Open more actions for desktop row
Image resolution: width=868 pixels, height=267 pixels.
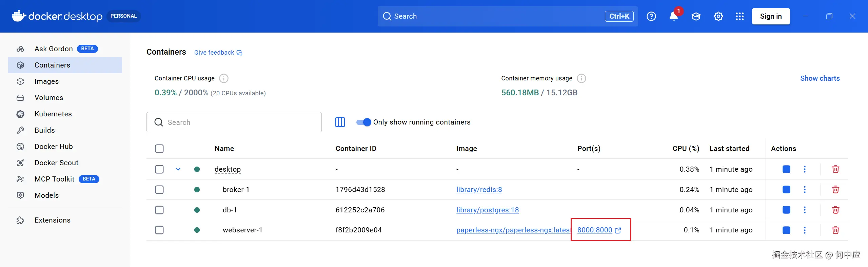pos(805,169)
